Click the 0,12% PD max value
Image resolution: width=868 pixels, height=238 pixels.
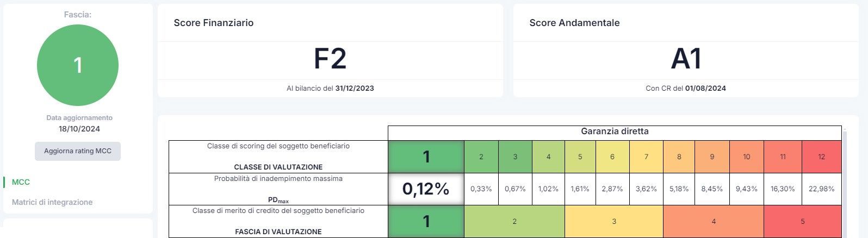426,189
